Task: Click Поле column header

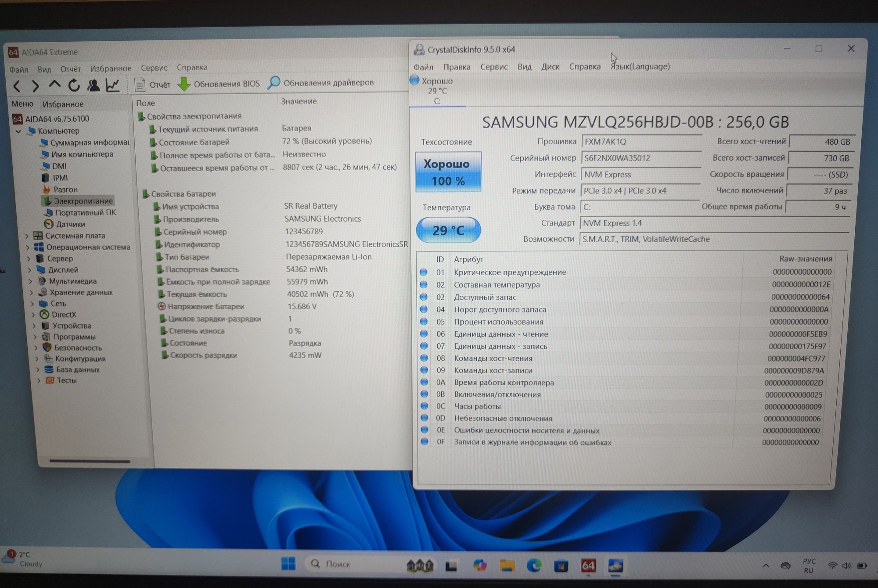Action: [x=145, y=103]
